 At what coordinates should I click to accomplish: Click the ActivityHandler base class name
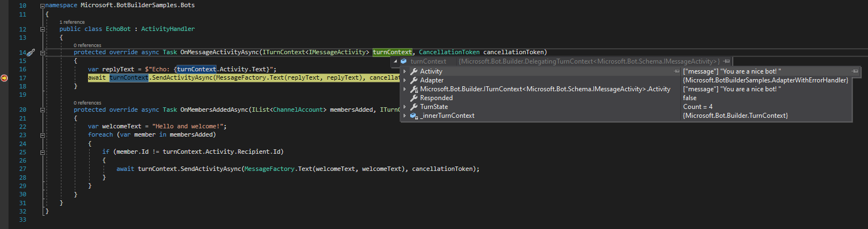(168, 29)
